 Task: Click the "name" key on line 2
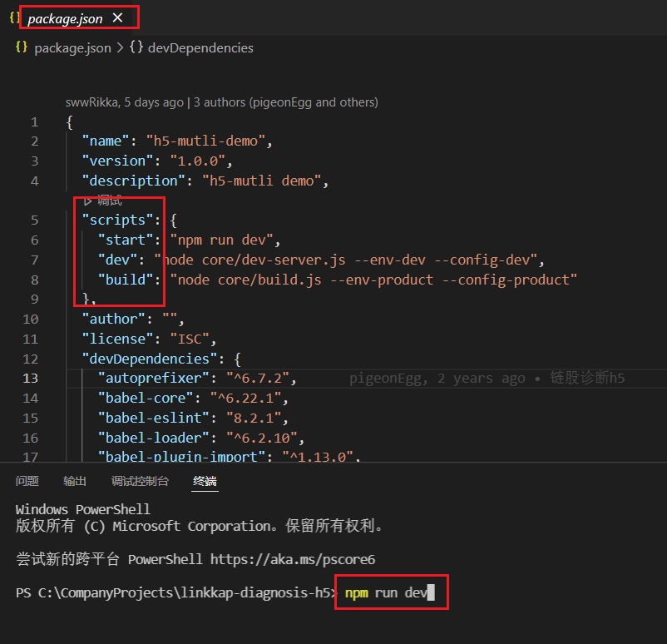click(106, 141)
